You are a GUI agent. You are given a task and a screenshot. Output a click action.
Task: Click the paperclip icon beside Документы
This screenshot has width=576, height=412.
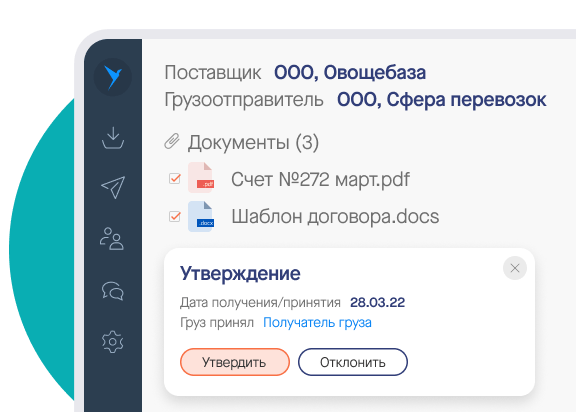(x=172, y=141)
